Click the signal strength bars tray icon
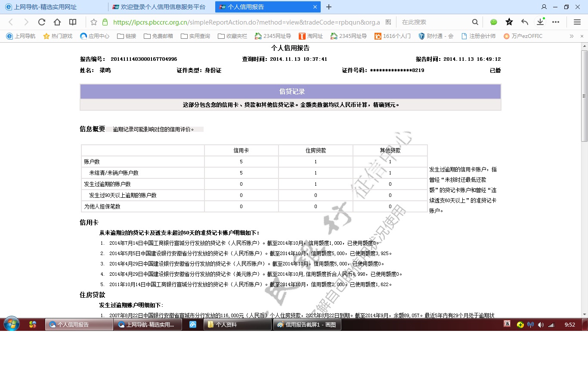Screen dimensions: 588x377 (x=551, y=325)
